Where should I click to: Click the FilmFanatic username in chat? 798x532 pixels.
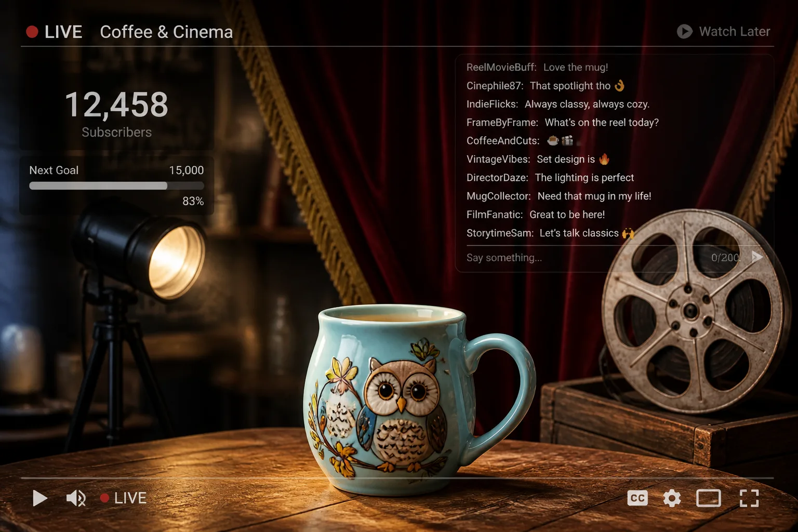tap(495, 215)
